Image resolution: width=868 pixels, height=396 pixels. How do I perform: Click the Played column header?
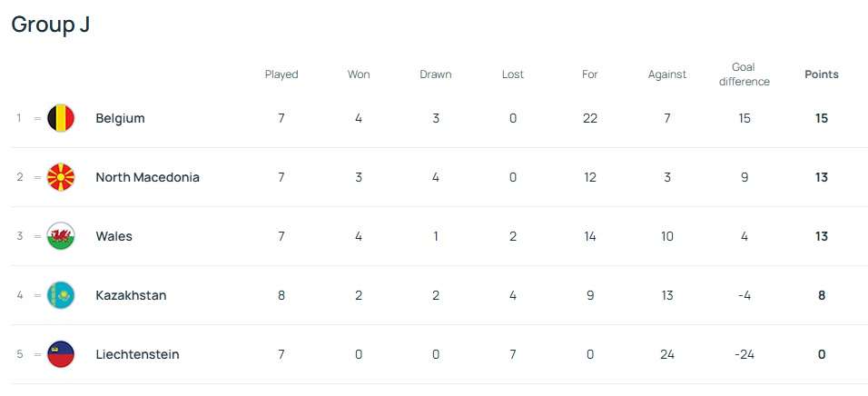281,74
